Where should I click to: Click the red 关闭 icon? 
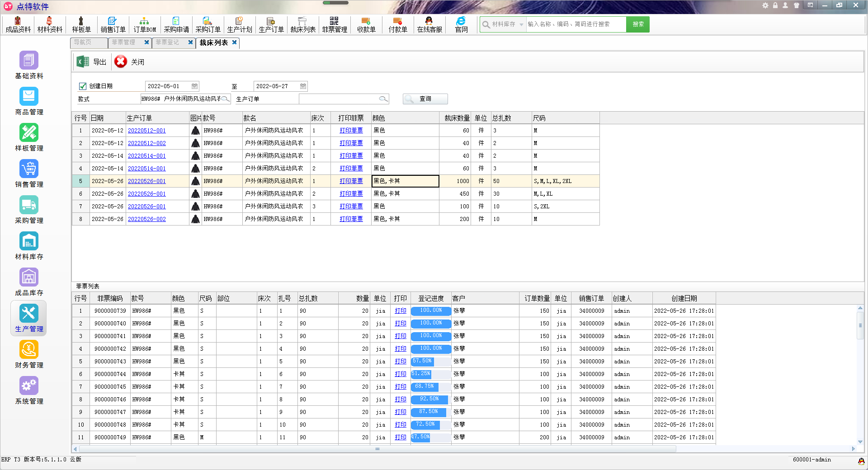121,61
